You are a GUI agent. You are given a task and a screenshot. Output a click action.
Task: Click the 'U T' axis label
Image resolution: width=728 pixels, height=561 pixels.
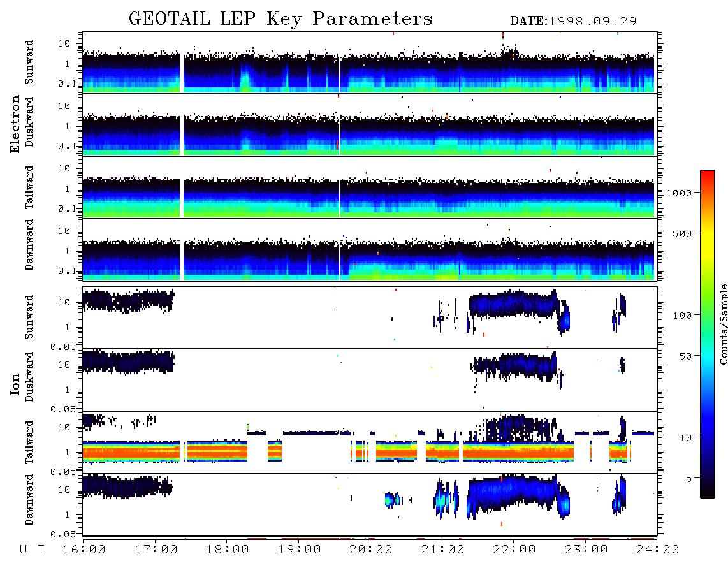pos(32,550)
